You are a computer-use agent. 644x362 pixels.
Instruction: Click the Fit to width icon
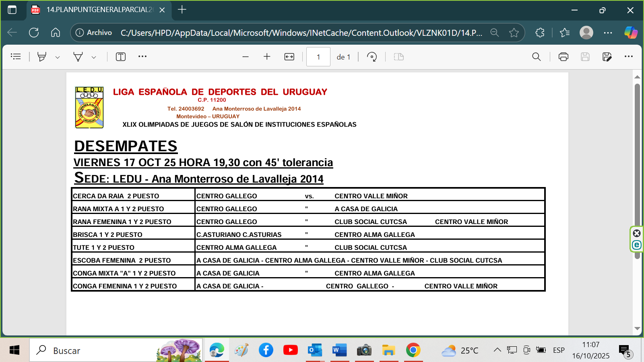pos(289,57)
